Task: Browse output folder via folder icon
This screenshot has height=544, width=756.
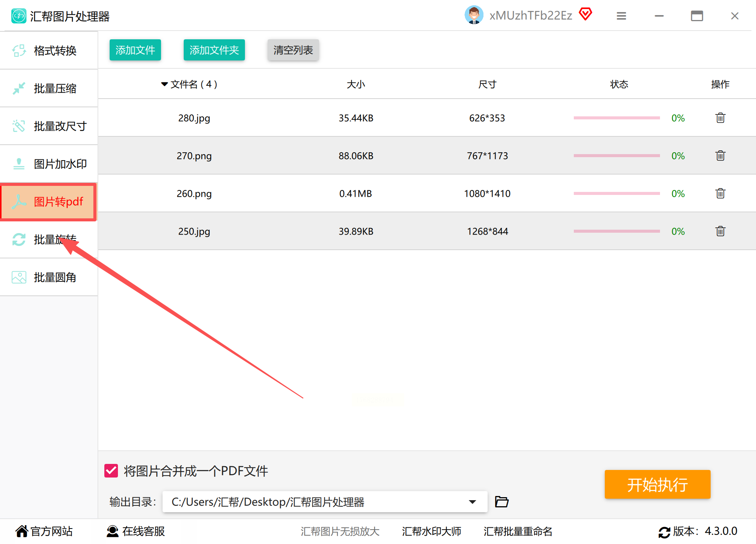Action: pos(502,502)
